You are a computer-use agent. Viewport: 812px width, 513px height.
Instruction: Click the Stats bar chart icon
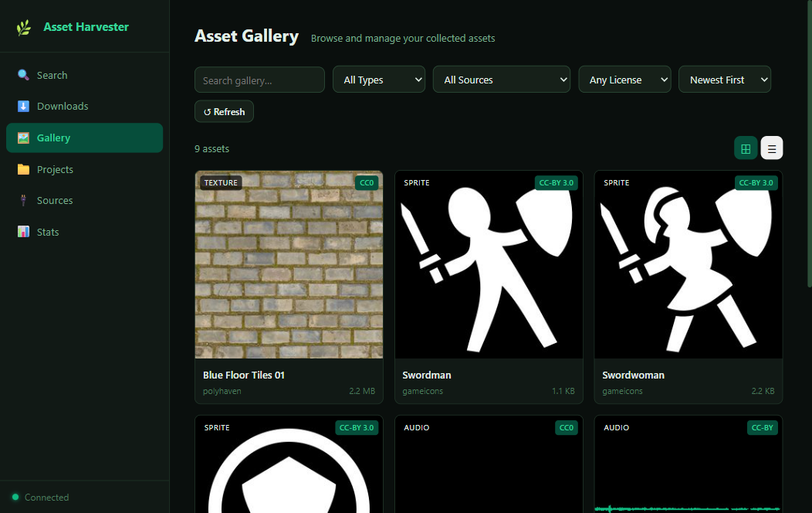23,232
